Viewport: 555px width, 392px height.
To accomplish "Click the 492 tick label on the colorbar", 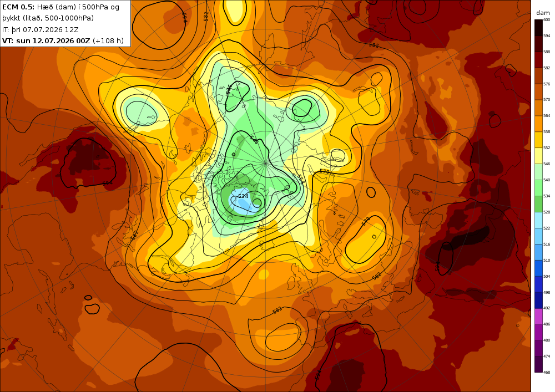I will (547, 308).
